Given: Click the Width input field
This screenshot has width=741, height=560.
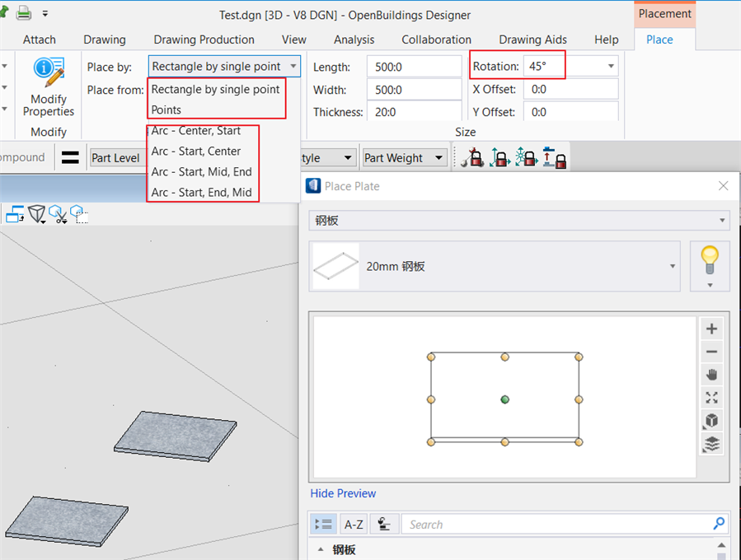Looking at the screenshot, I should click(414, 90).
